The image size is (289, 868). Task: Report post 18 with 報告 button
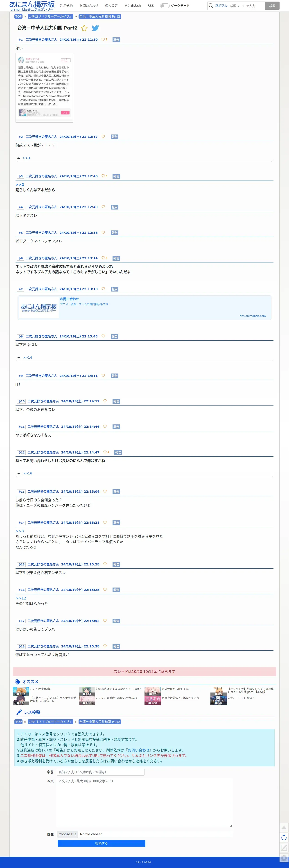coord(116,647)
